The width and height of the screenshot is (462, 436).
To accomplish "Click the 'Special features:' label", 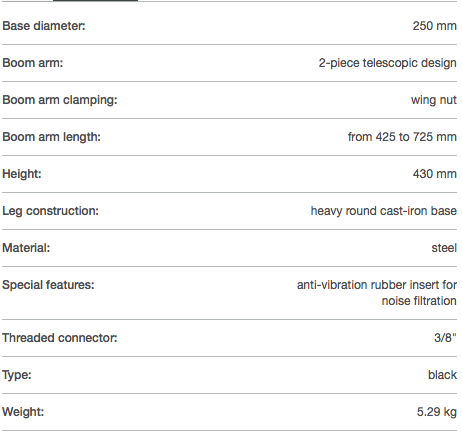I will coord(48,285).
